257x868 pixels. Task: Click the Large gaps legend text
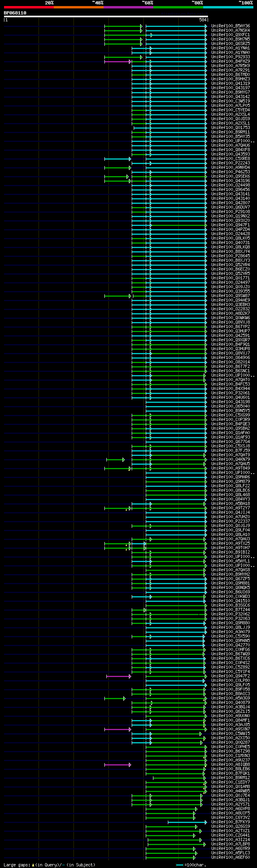click(x=49, y=864)
